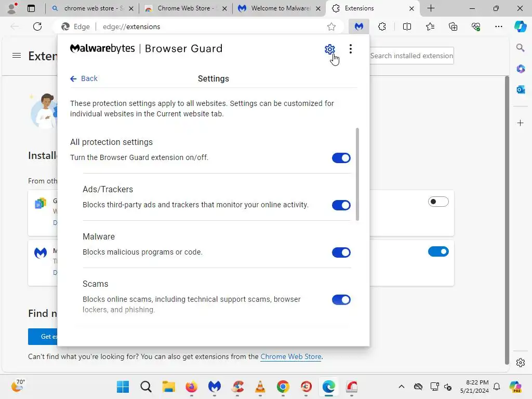Open Browser Guard three-dot menu
532x399 pixels.
(x=351, y=49)
